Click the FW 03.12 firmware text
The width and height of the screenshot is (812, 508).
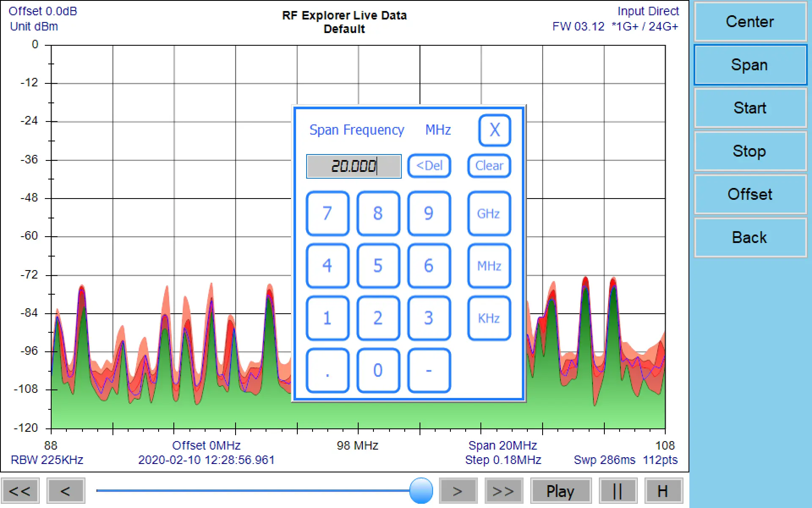[x=578, y=26]
